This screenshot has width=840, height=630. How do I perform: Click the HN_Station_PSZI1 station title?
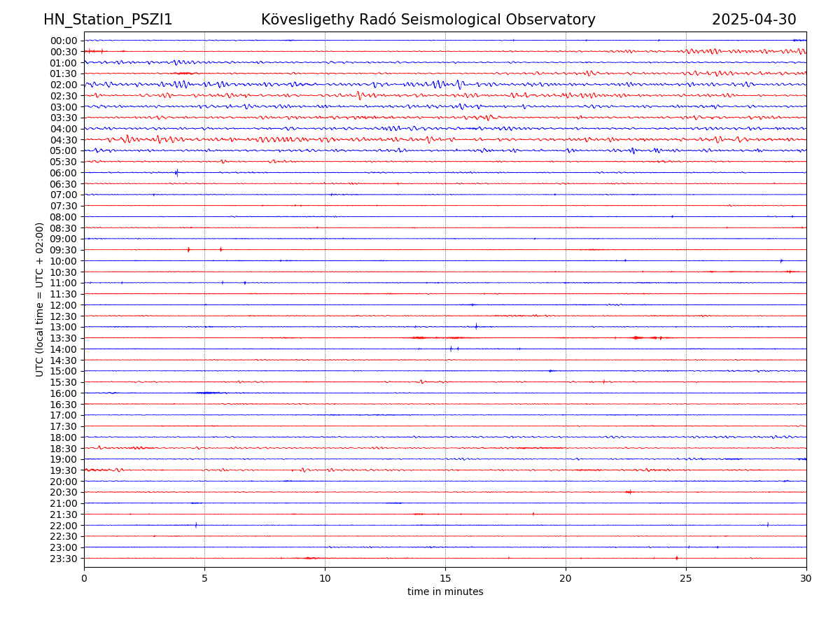108,20
